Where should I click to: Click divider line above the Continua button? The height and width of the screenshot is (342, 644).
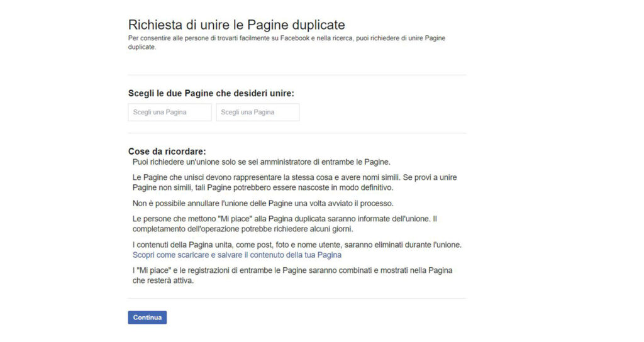pyautogui.click(x=297, y=299)
